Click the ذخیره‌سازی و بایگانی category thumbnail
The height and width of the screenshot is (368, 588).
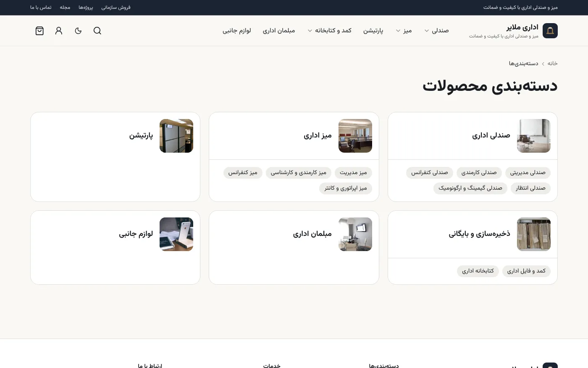(534, 234)
